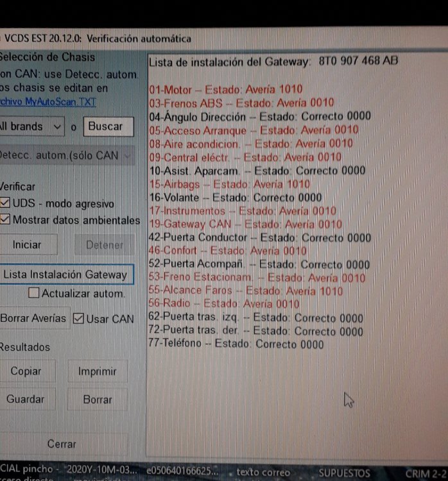Select the 72-Puerta tras. der. line
448x481 pixels.
(x=256, y=331)
